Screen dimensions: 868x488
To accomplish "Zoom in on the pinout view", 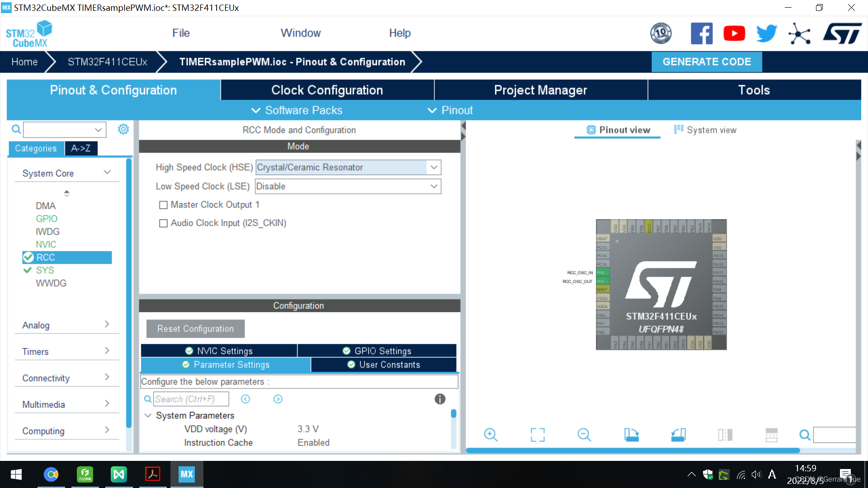I will coord(491,435).
